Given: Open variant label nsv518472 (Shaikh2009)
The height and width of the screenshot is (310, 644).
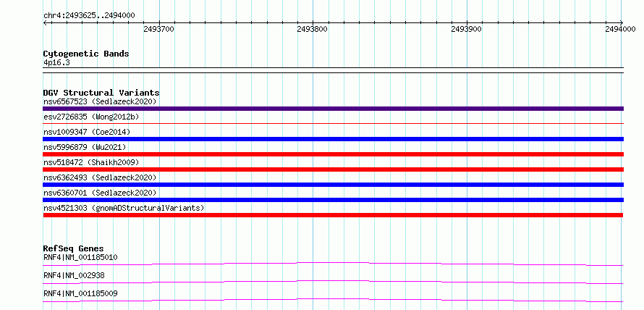Looking at the screenshot, I should (x=91, y=162).
